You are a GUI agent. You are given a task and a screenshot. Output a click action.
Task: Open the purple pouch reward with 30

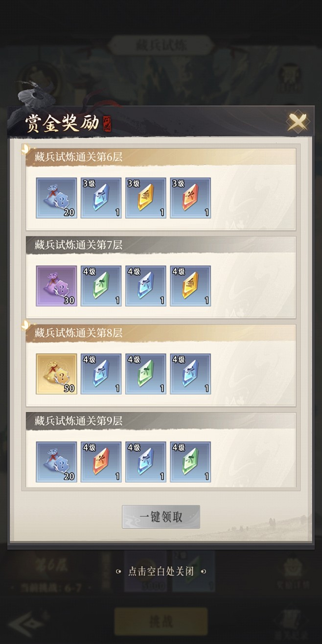57,286
